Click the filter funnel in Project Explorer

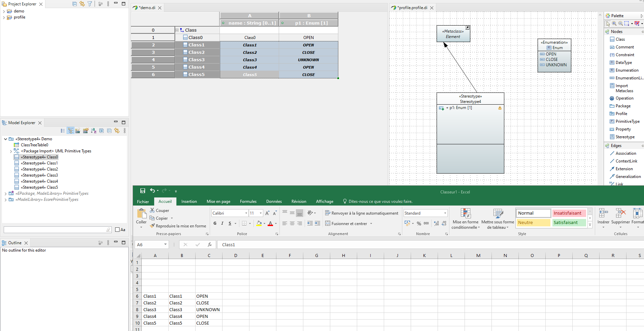[x=90, y=4]
